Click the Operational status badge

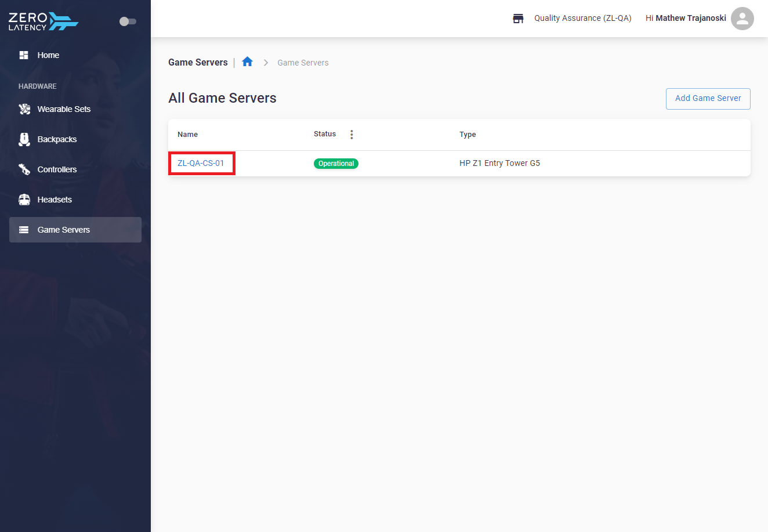click(336, 164)
